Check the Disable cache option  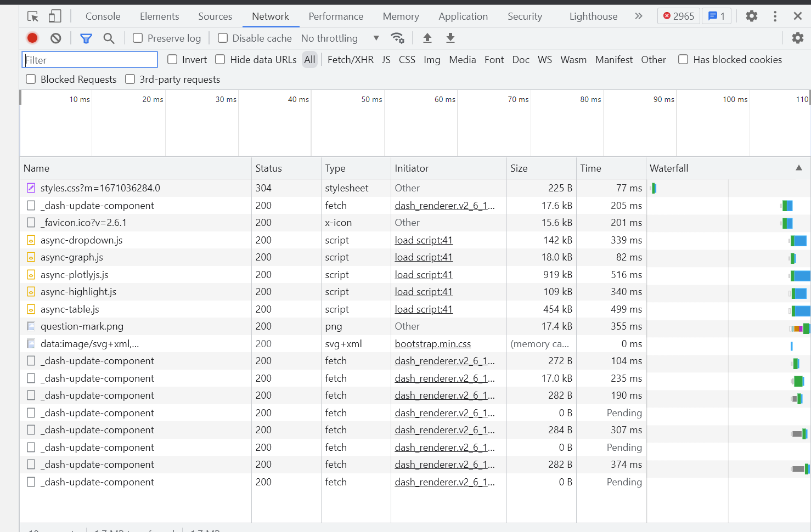(x=223, y=38)
